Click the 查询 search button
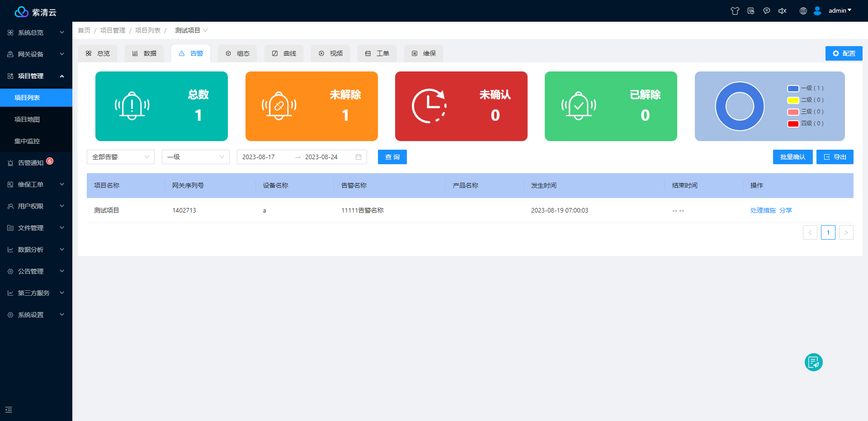Viewport: 868px width, 421px height. (392, 157)
